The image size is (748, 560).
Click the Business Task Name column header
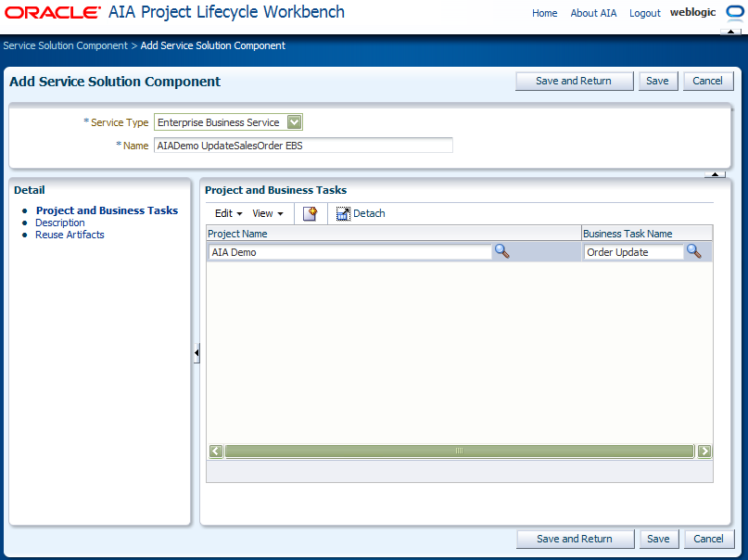coord(647,234)
